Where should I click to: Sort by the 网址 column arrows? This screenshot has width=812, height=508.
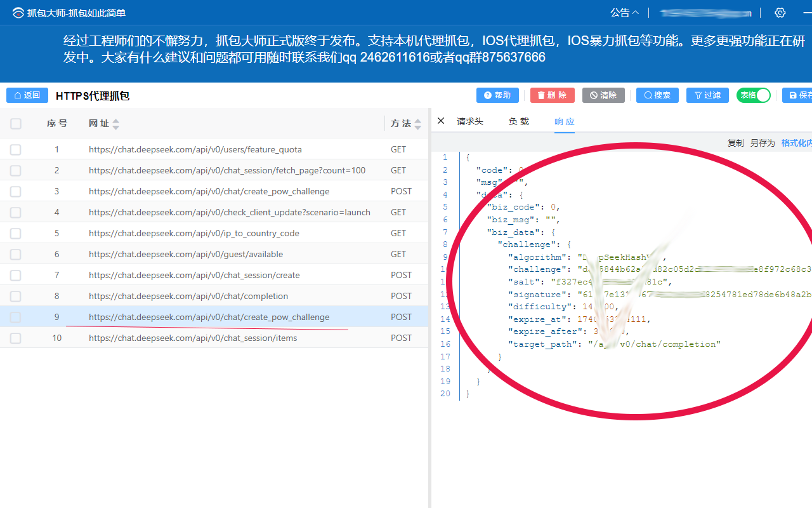pos(115,124)
